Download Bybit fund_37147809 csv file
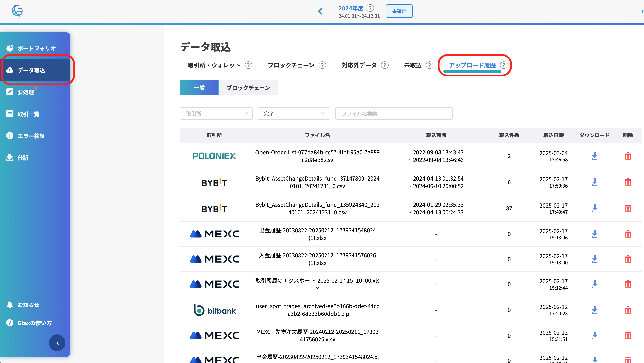 pos(595,182)
